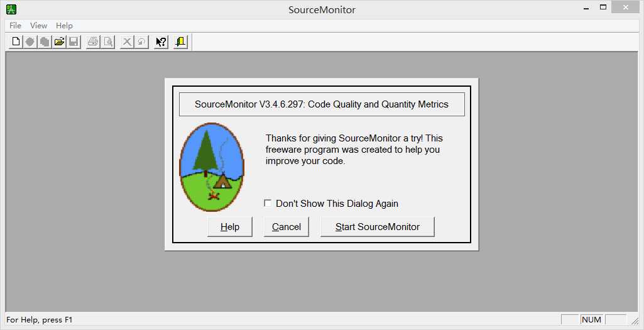Click the version title text banner
Viewport: 644px width, 330px height.
coord(322,104)
